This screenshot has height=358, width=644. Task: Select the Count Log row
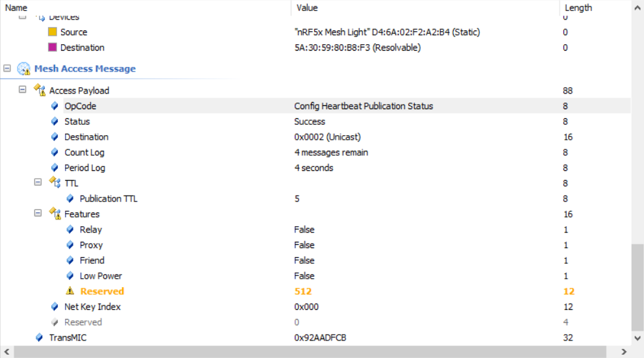(84, 153)
